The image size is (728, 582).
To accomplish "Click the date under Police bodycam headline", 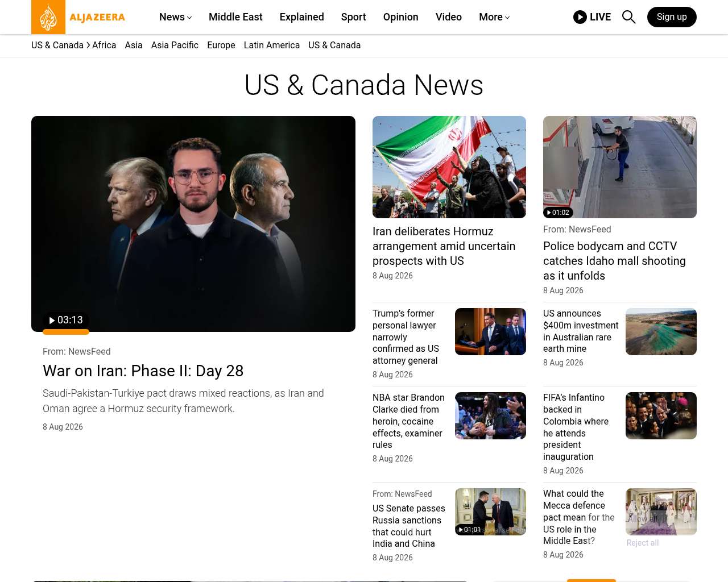I will [563, 290].
